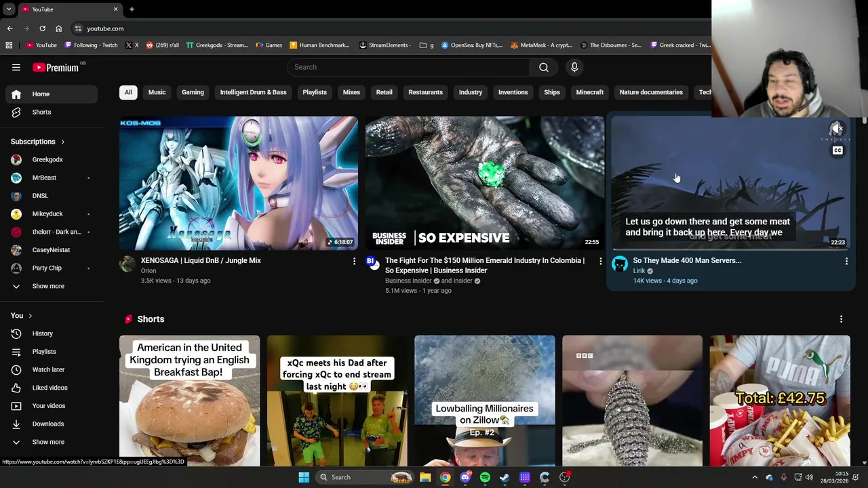Open the Following - Twitch bookmark

91,45
